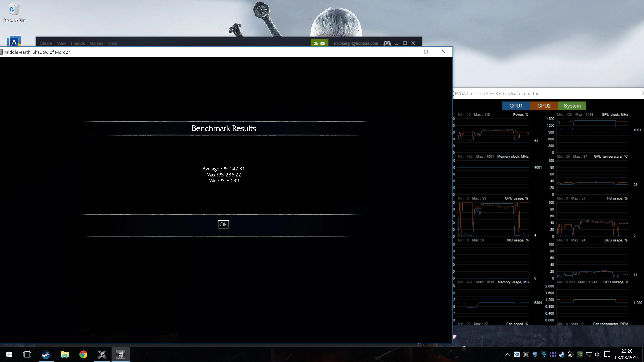Switch to Steam from the taskbar
644x362 pixels.
46,354
